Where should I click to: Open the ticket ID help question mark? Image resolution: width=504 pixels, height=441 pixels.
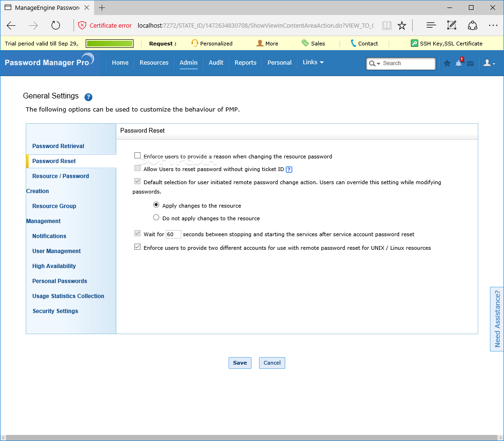(289, 170)
